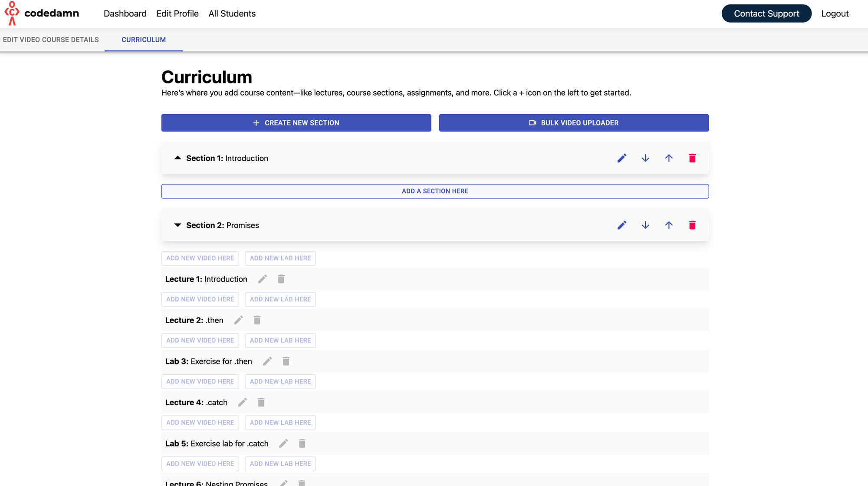Edit Lecture 1 Introduction pencil icon
Screen dimensions: 868x486
(263, 279)
